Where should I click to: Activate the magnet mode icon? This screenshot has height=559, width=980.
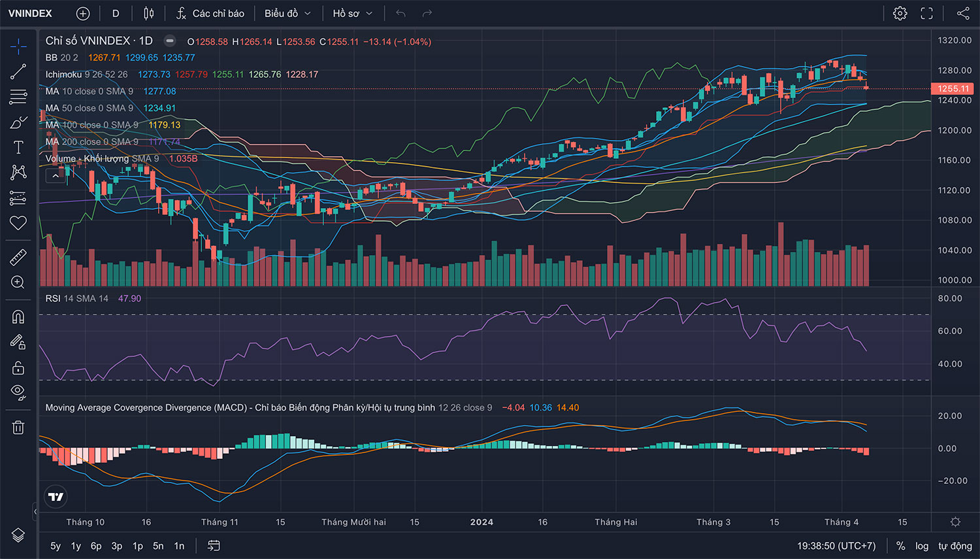[x=18, y=317]
